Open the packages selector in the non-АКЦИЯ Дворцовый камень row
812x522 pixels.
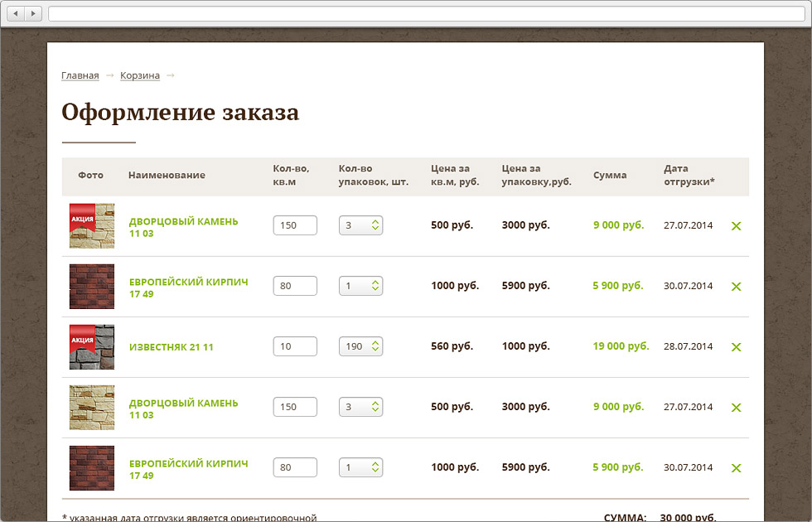(361, 407)
